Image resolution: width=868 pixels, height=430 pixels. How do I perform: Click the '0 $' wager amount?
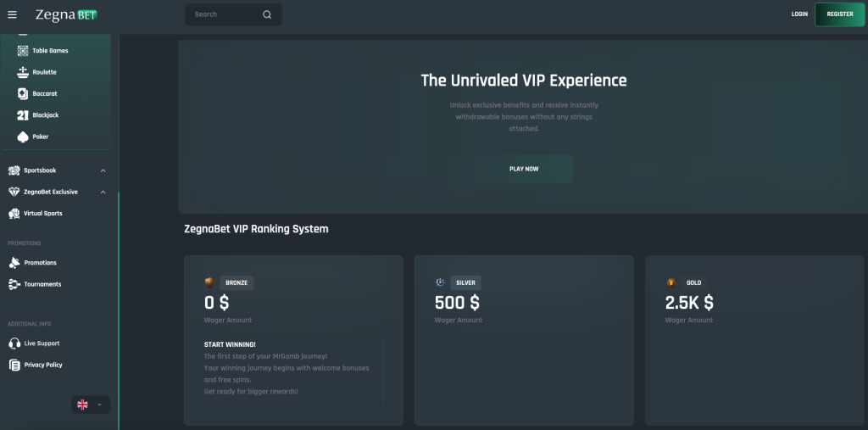216,303
